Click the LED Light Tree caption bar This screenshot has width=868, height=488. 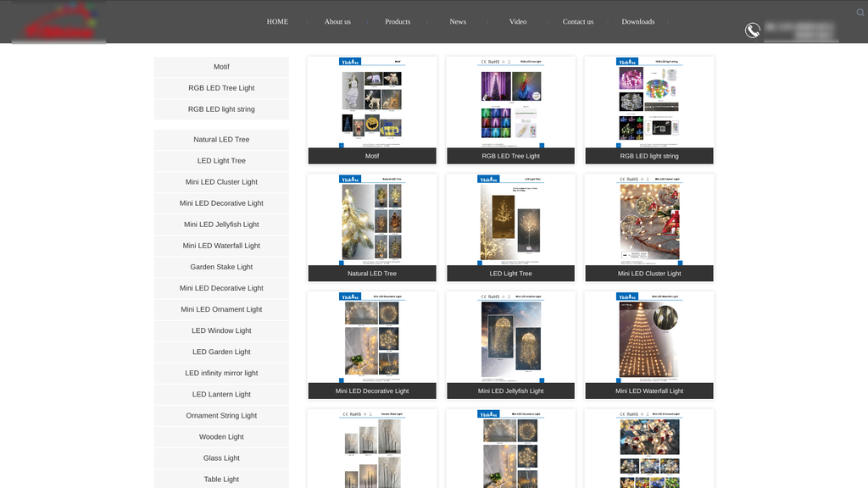click(x=510, y=274)
